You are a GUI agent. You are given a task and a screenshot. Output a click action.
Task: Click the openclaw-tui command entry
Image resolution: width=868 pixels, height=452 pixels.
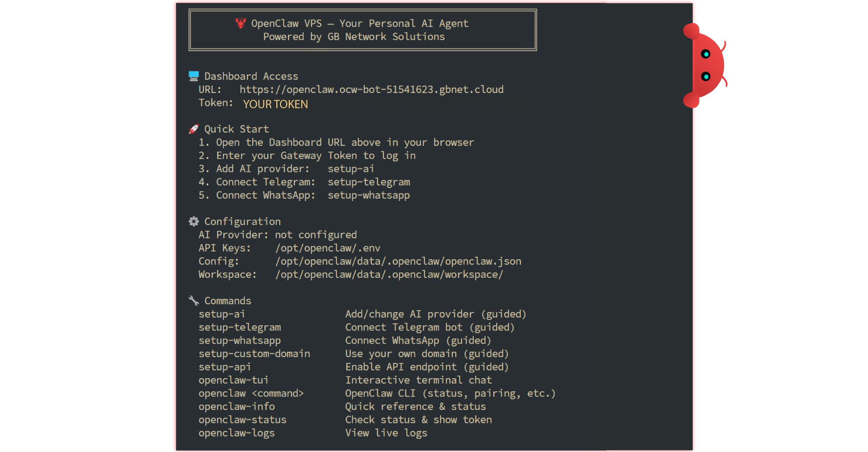233,380
